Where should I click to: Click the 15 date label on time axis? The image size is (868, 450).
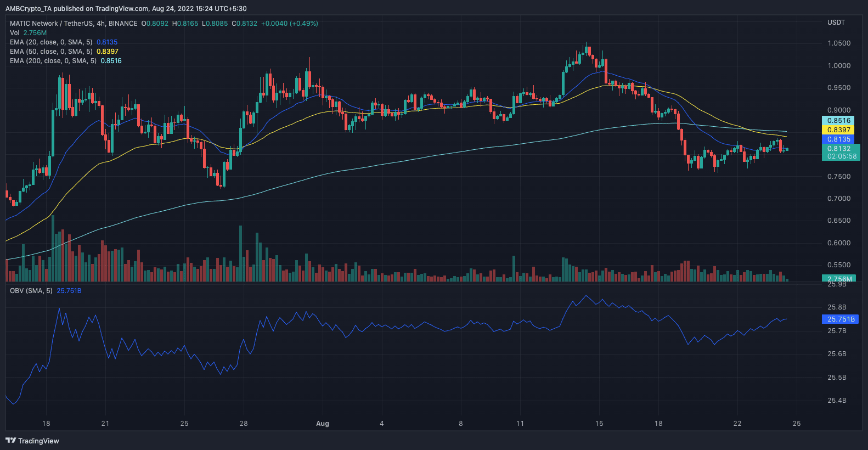[x=599, y=424]
